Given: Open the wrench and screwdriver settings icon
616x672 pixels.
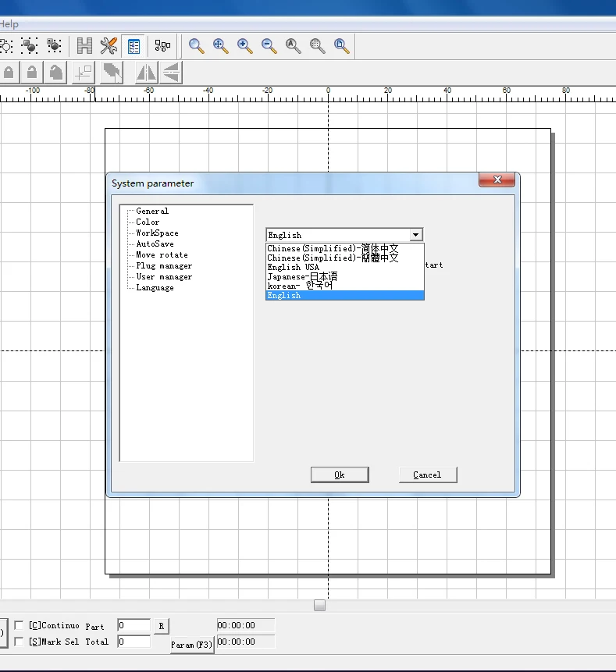Looking at the screenshot, I should click(x=109, y=46).
